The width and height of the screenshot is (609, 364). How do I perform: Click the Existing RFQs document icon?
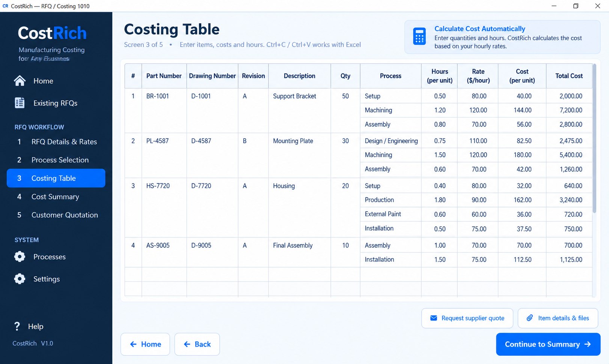tap(20, 103)
